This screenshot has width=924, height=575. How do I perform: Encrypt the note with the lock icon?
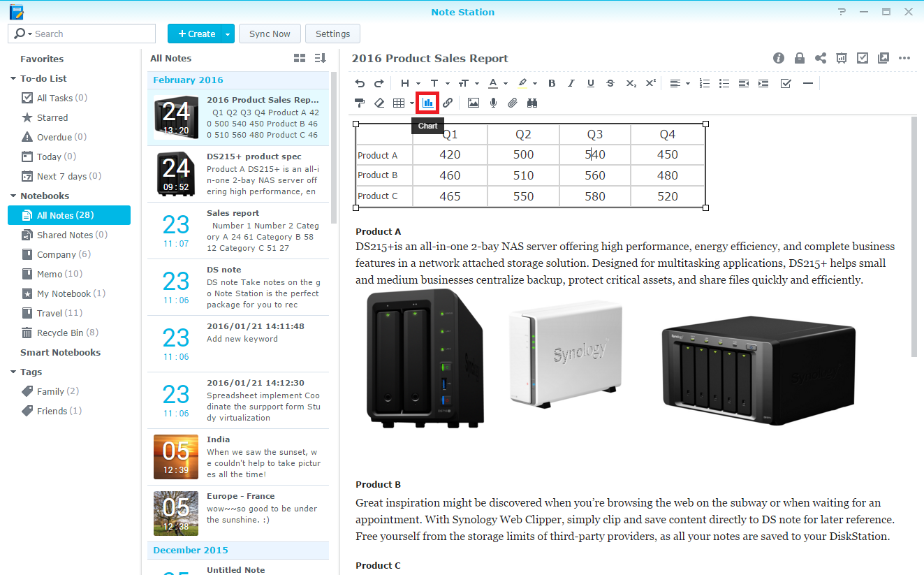coord(800,59)
